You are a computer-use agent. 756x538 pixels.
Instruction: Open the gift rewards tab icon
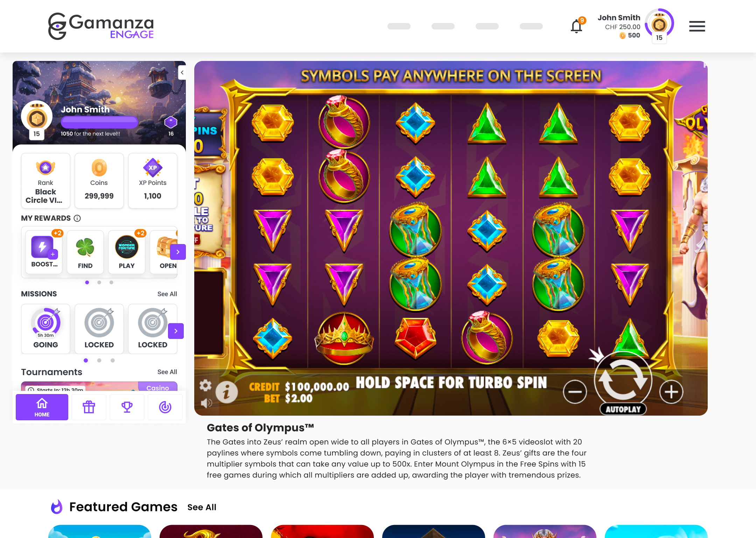pyautogui.click(x=89, y=407)
